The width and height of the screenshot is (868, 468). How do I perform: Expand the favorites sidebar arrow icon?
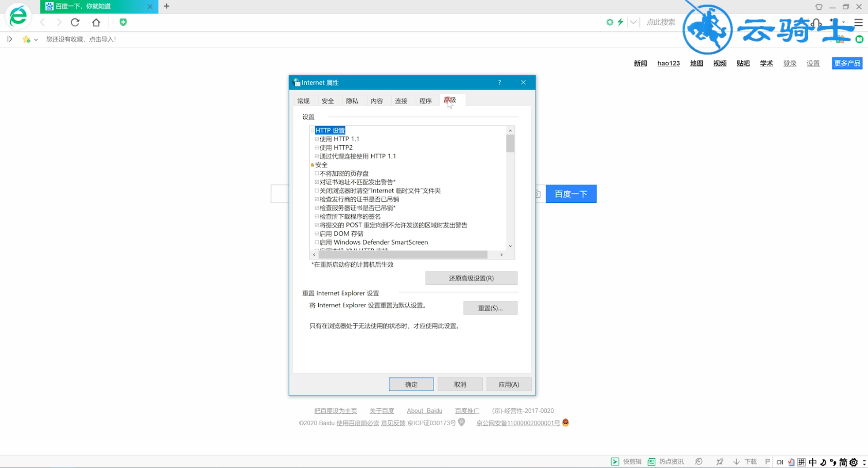click(9, 39)
